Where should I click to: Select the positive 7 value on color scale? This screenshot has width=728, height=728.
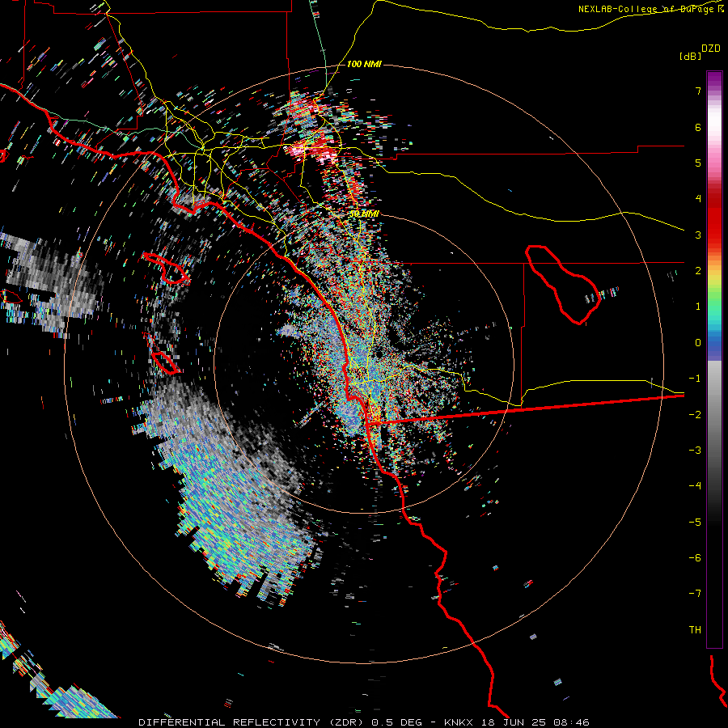[698, 91]
